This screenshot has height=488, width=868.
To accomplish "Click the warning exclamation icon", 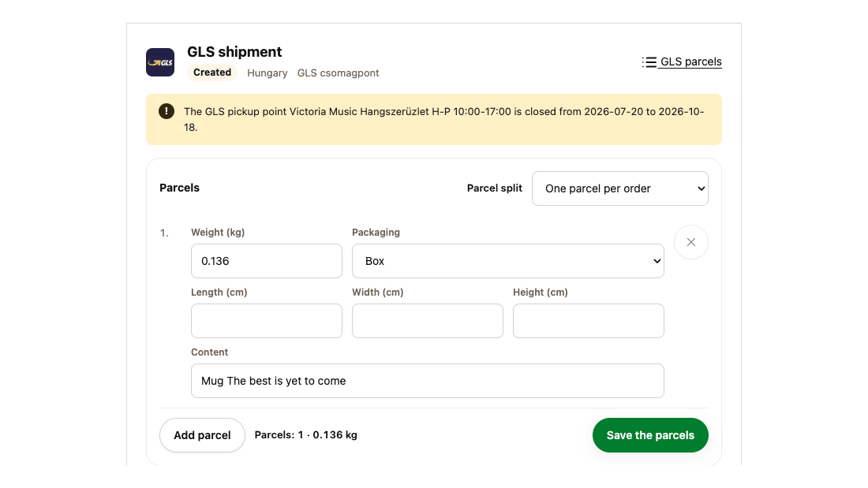I will click(x=166, y=111).
